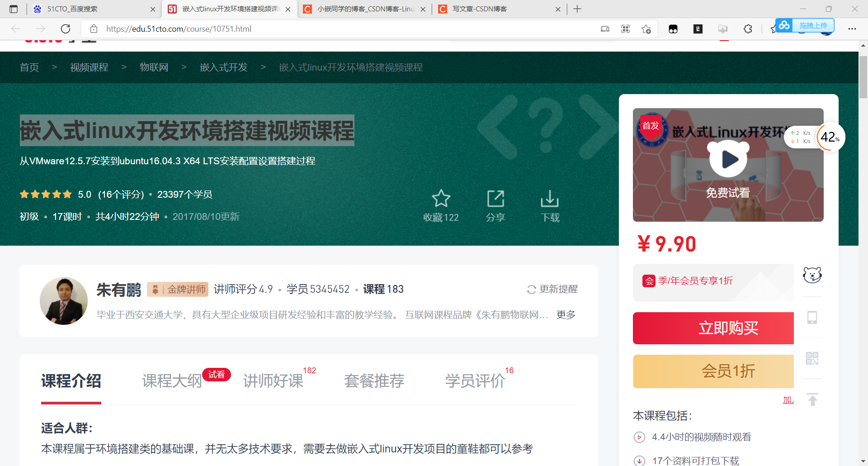The height and width of the screenshot is (466, 868).
Task: Open the QR code scanner in address bar
Action: (x=626, y=29)
